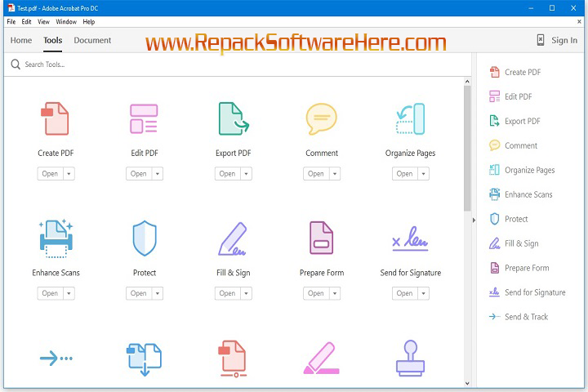Expand dropdown arrow next to Enhance Scans Open
588x392 pixels.
(69, 293)
